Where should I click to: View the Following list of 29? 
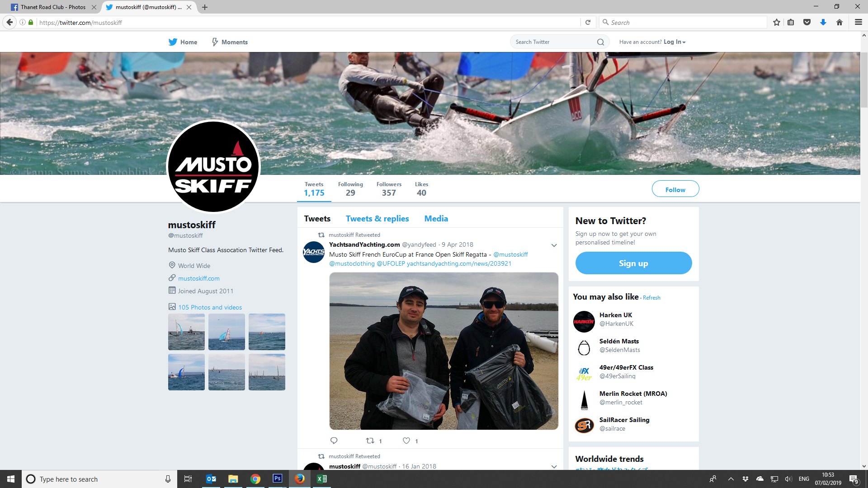pyautogui.click(x=350, y=189)
